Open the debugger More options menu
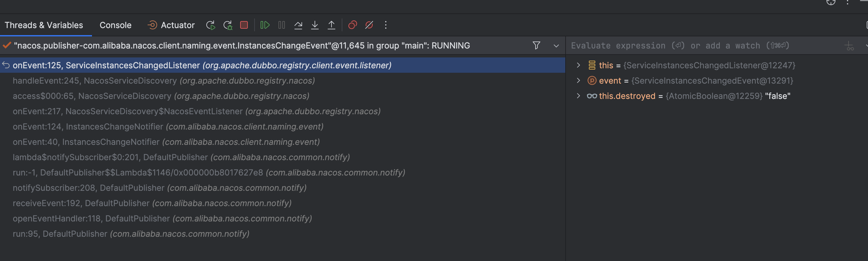 (x=386, y=25)
